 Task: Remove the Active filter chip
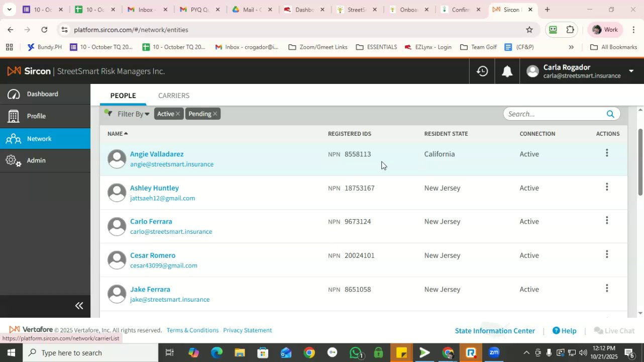click(177, 114)
